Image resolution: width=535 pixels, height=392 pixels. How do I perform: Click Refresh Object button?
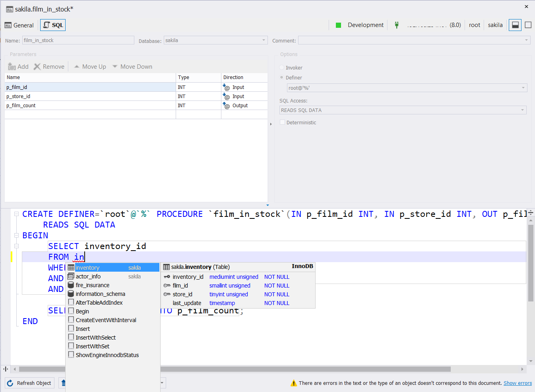[x=30, y=383]
